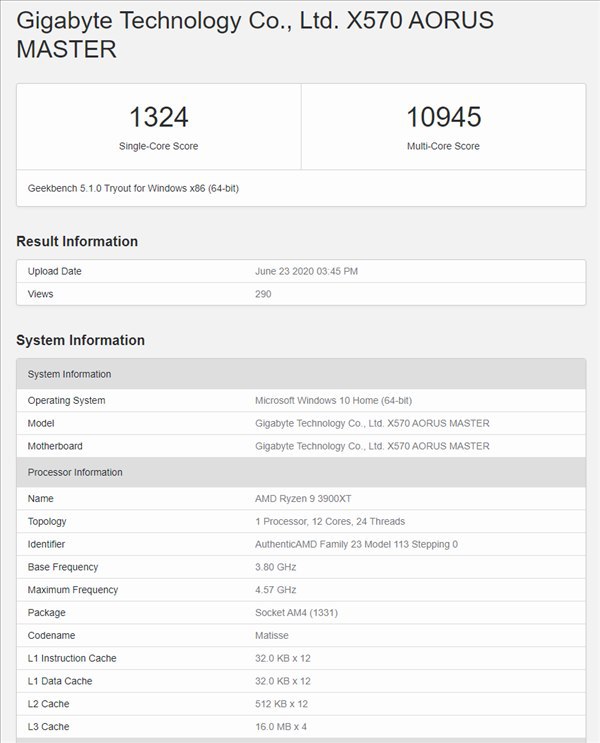
Task: Select the views count 290
Action: click(x=263, y=294)
